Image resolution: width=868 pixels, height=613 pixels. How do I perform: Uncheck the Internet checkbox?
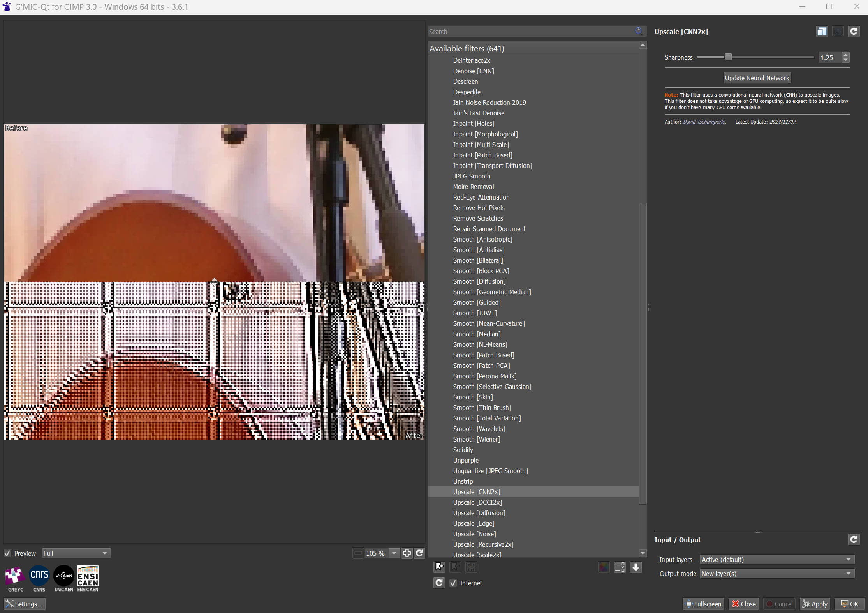tap(453, 583)
